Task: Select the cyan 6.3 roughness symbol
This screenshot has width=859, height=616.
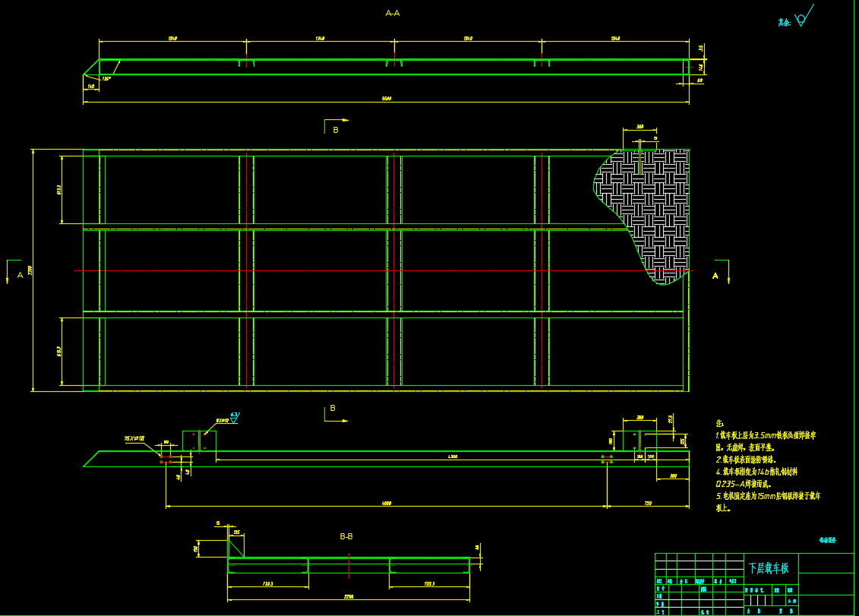Action: 234,418
